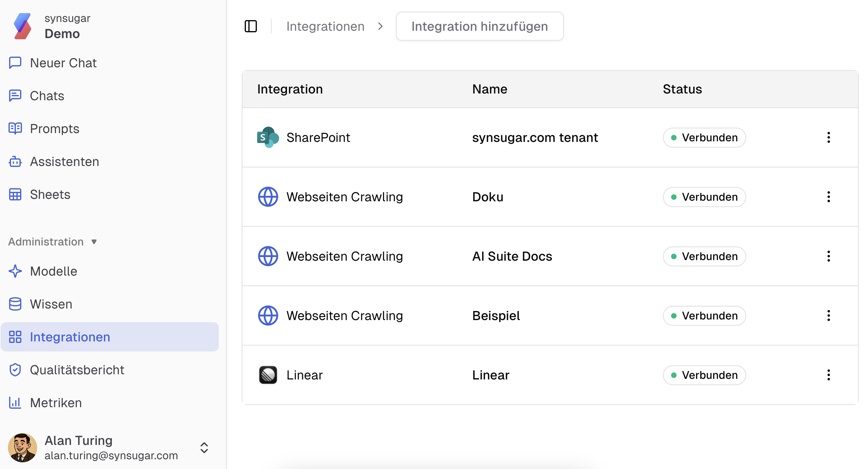Click the synsugar Demo logo
868x469 pixels.
22,26
